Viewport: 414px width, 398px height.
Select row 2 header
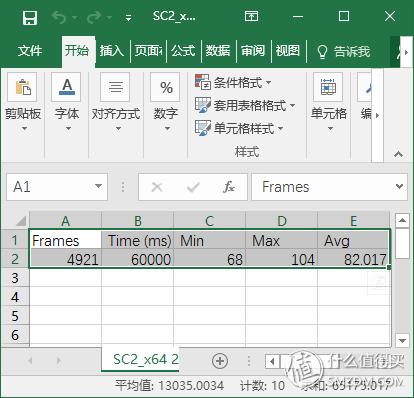15,258
